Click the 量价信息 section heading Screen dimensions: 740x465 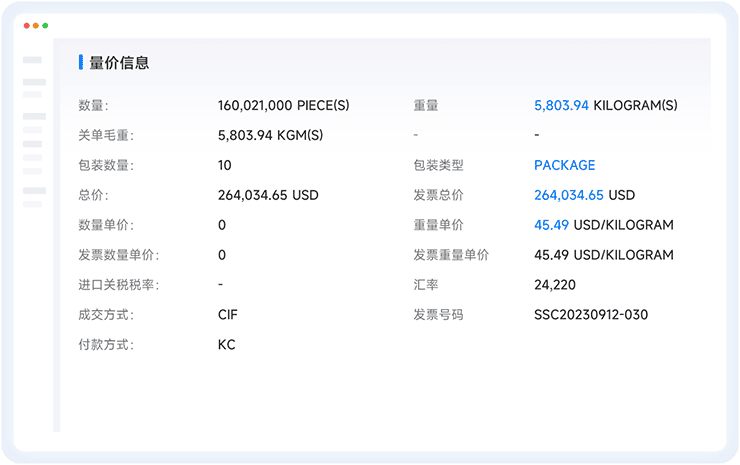(119, 63)
